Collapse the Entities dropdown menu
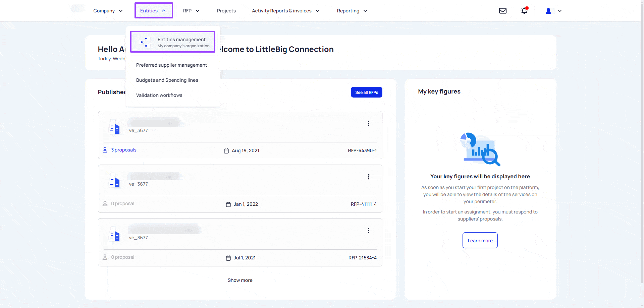The height and width of the screenshot is (308, 644). tap(153, 11)
